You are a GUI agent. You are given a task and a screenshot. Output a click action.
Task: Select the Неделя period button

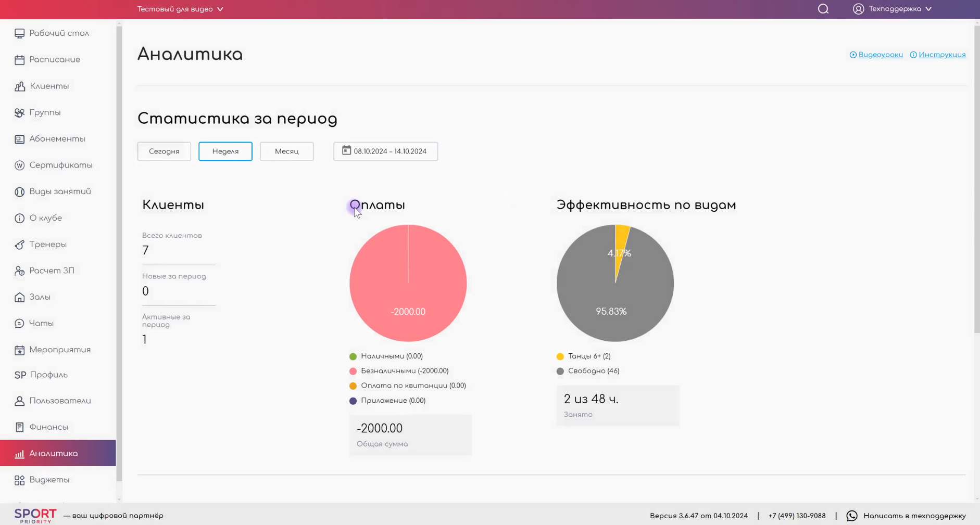click(225, 151)
